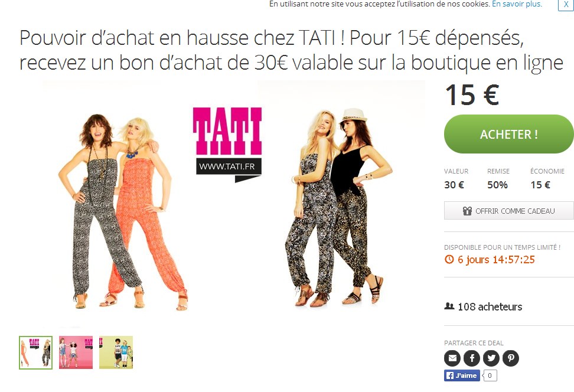Click the buyers icon next to 108 acheteurs
The width and height of the screenshot is (574, 392).
click(449, 306)
